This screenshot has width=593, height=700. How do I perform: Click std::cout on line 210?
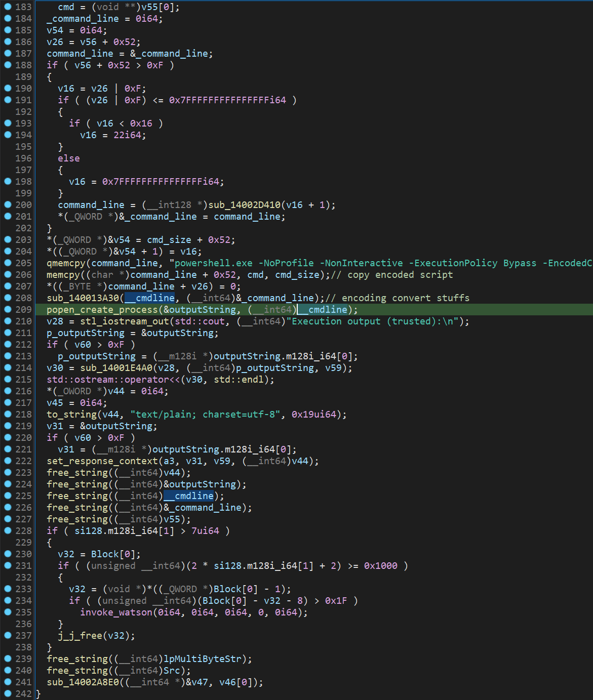click(200, 321)
